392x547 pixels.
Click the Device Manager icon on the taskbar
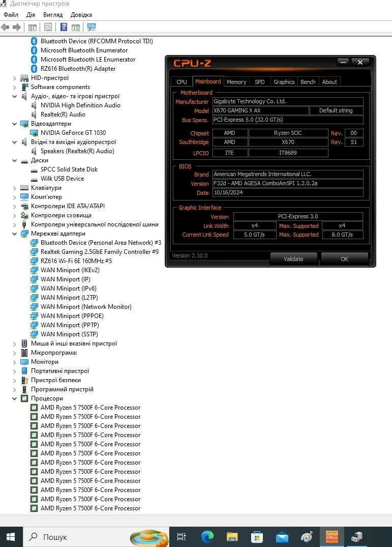coord(356,536)
